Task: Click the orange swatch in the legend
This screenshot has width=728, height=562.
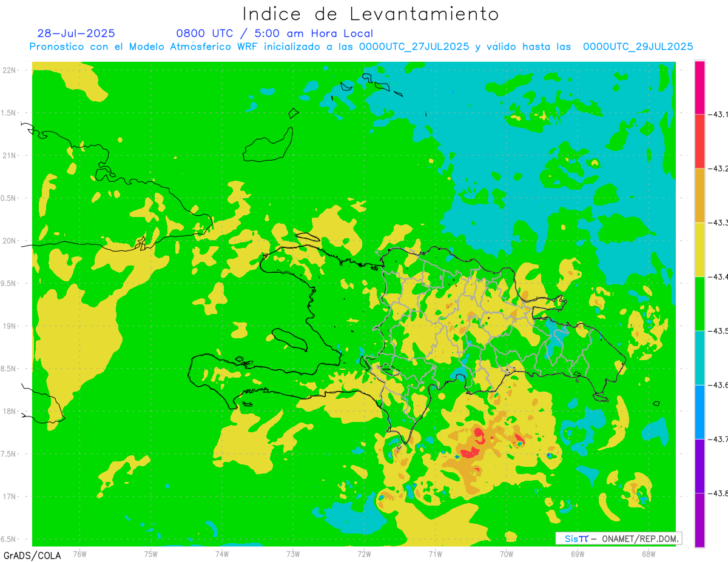Action: pyautogui.click(x=699, y=195)
